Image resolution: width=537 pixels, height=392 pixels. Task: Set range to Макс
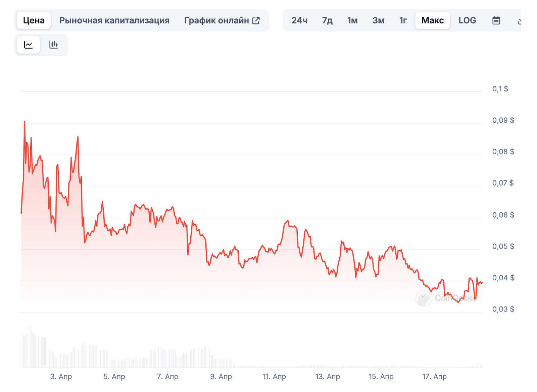[x=433, y=20]
